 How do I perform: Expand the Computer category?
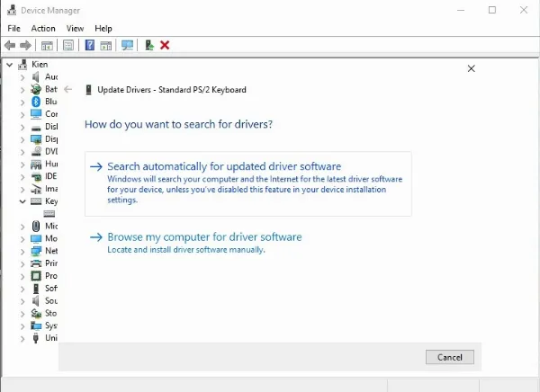22,114
